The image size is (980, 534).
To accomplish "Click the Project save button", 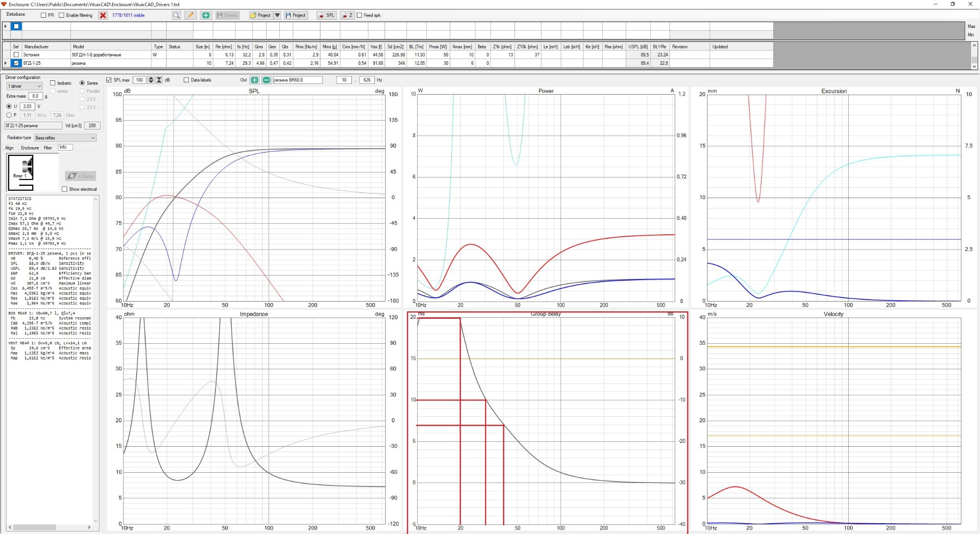I will coord(295,15).
